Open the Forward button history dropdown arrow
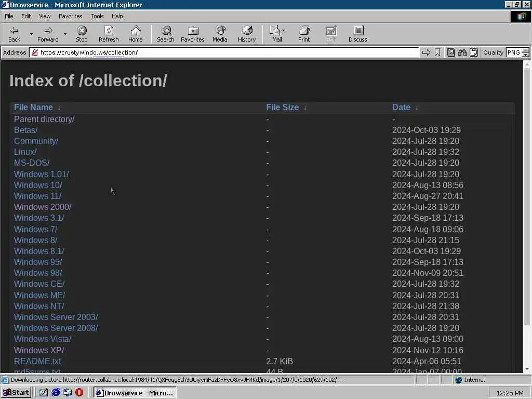The height and width of the screenshot is (399, 532). pyautogui.click(x=65, y=34)
